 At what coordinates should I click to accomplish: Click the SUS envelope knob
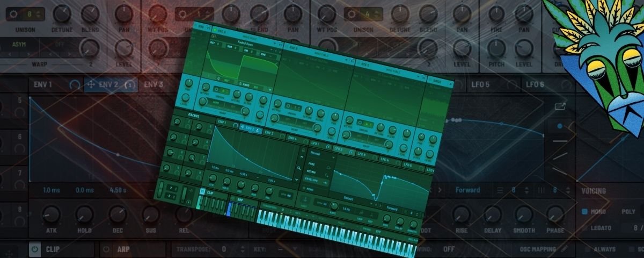point(151,214)
